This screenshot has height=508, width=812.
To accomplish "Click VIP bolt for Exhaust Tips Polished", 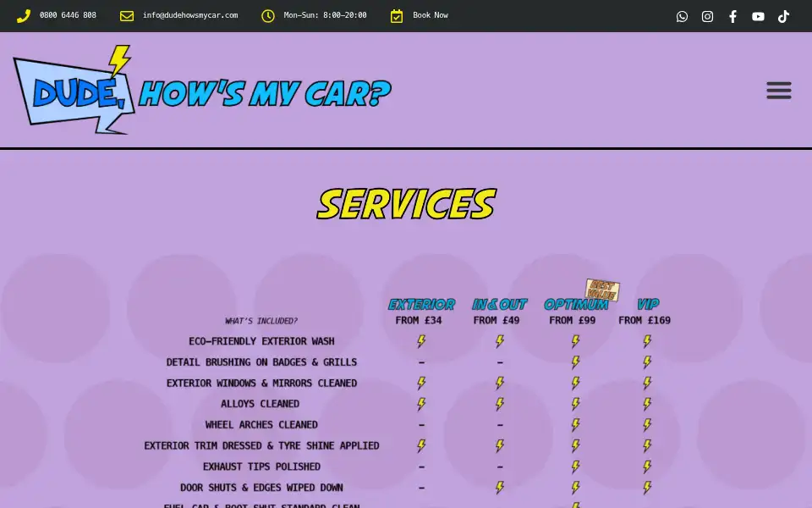I will click(x=647, y=467).
